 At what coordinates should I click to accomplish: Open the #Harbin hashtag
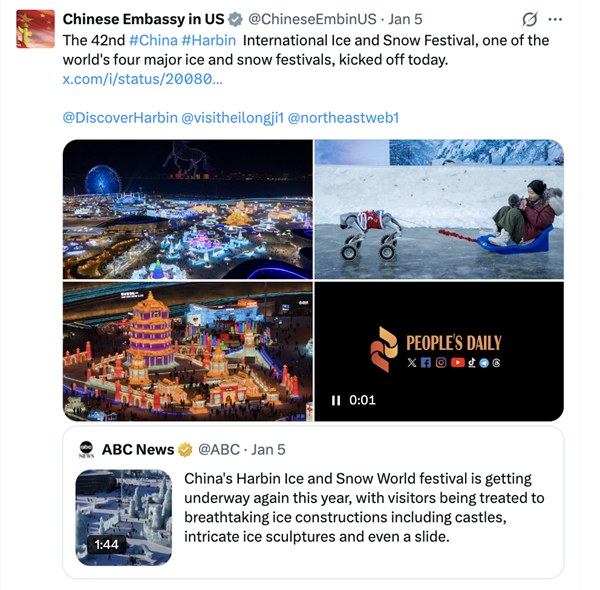point(209,40)
